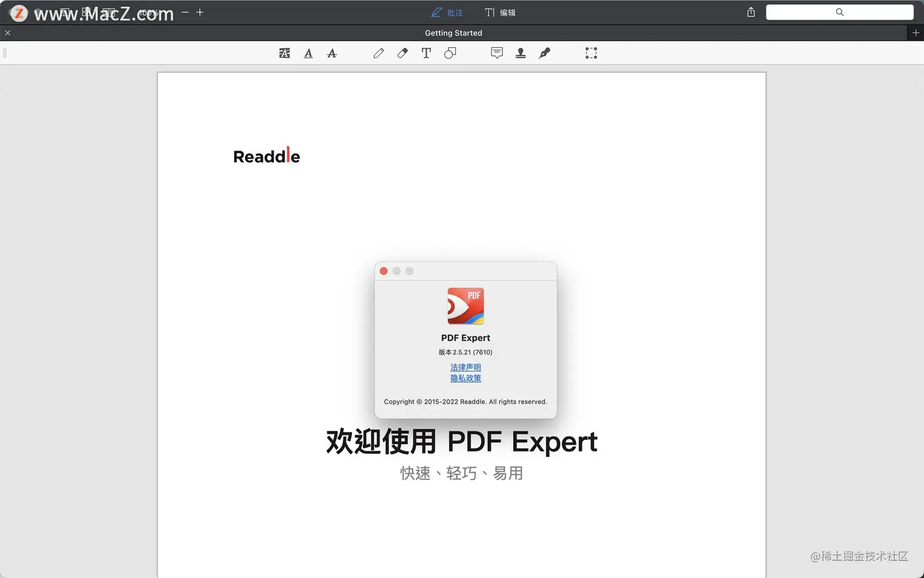The height and width of the screenshot is (578, 924).
Task: Select the Text annotation tool
Action: pos(426,53)
